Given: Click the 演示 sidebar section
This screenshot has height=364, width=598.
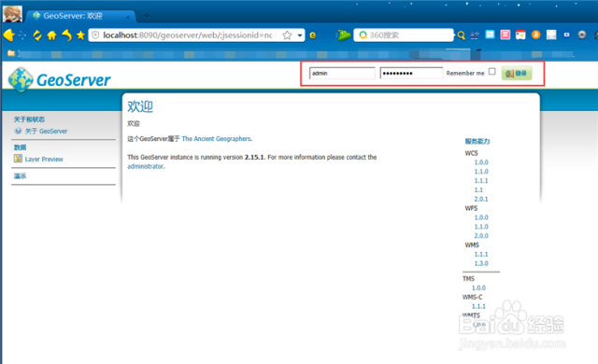Looking at the screenshot, I should coord(21,175).
